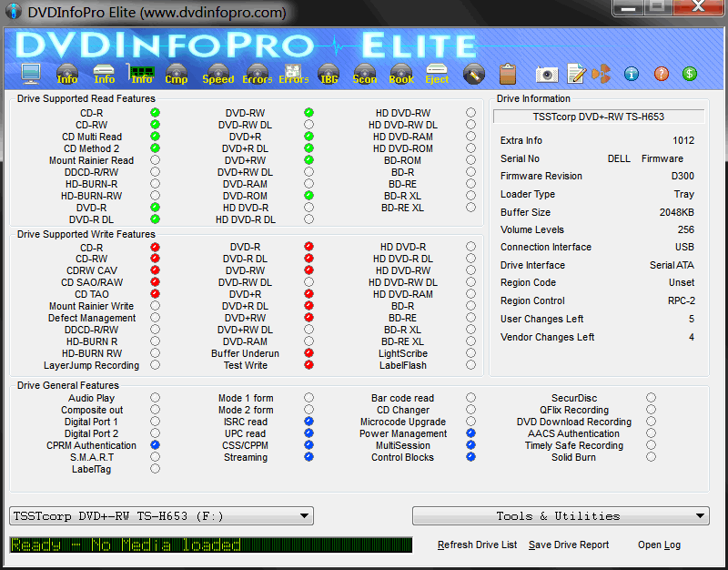This screenshot has height=570, width=728.
Task: Click the Extra Info value 1012
Action: 683,140
